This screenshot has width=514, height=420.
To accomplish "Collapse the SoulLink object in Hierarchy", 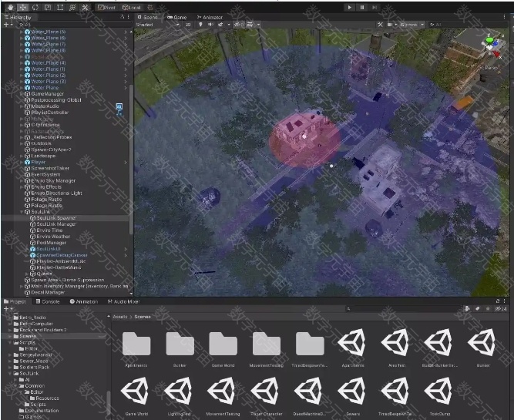I will pos(22,212).
